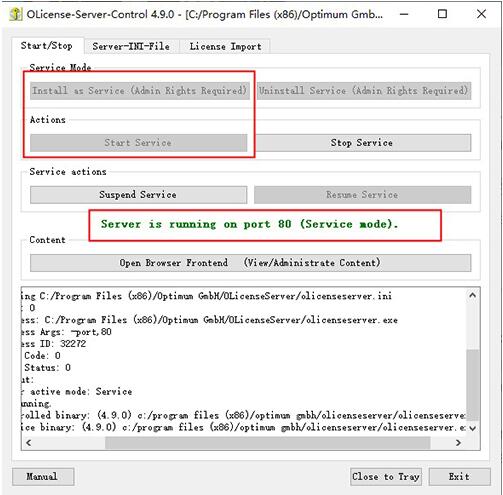This screenshot has width=503, height=495.
Task: Click the grayed Resume Service button
Action: coord(363,195)
